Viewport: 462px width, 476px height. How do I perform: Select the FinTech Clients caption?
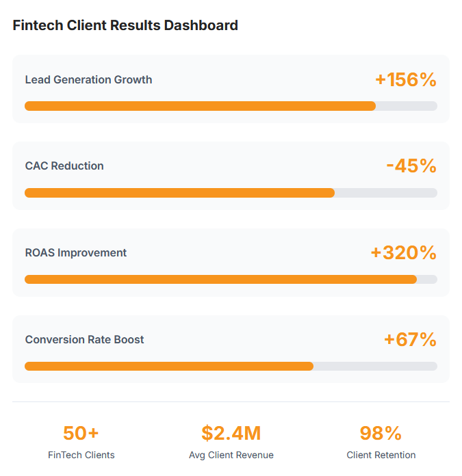click(81, 455)
